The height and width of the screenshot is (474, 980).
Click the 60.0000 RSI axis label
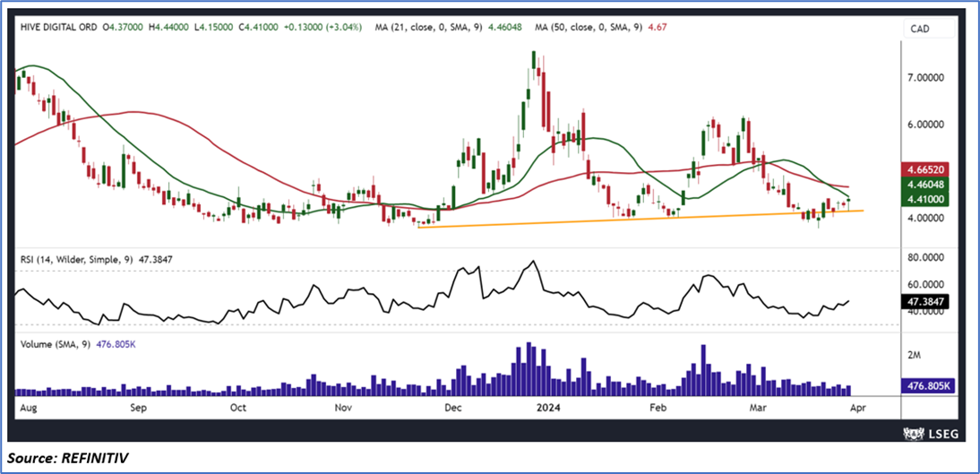coord(926,283)
